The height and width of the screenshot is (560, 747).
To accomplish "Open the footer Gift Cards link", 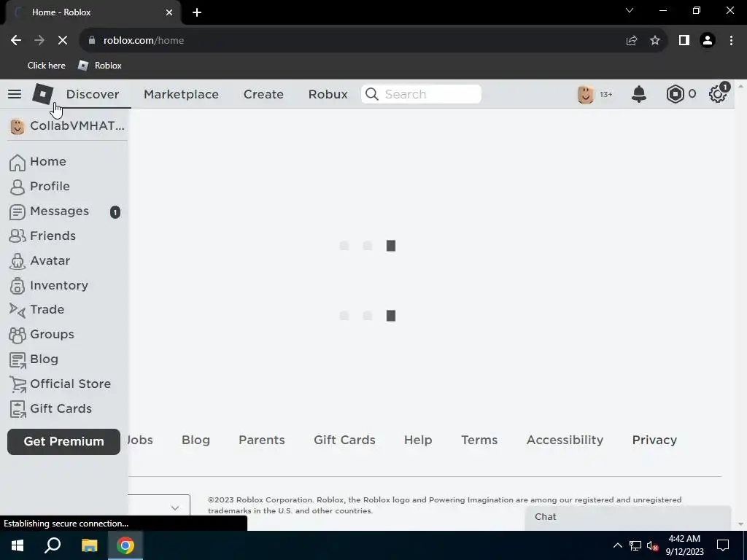I will click(x=344, y=440).
